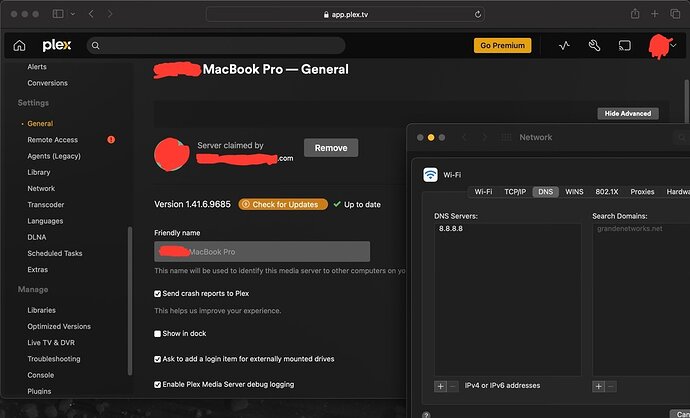Open Library settings
690x418 pixels.
tap(39, 172)
